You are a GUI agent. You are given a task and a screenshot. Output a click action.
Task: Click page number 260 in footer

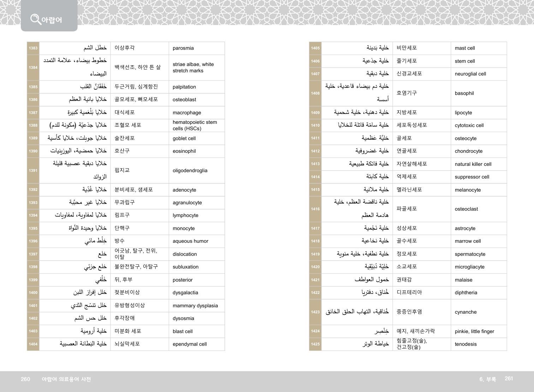pos(25,379)
